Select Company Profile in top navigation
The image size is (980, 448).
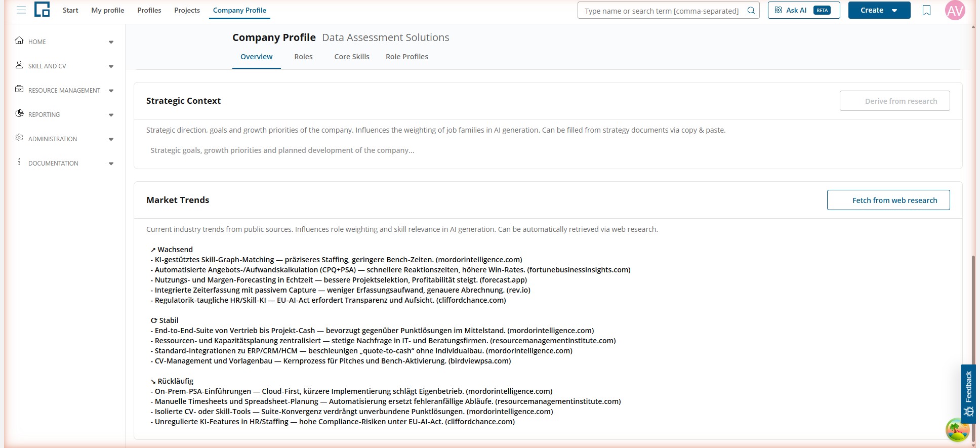click(x=239, y=10)
